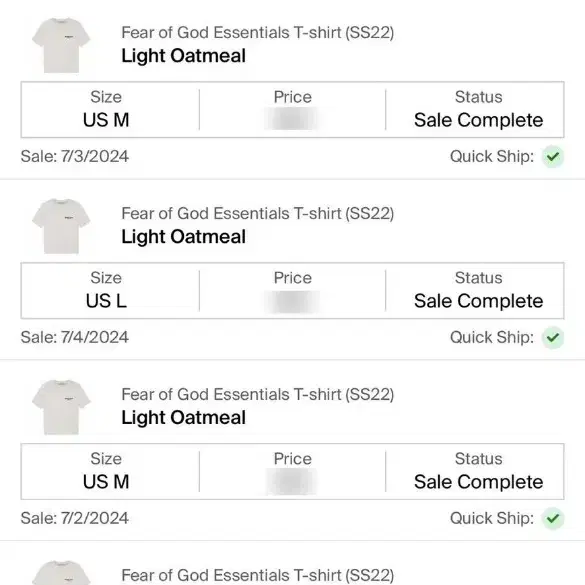Click the Sale: 7/2/2024 date text
The height and width of the screenshot is (585, 585).
pyautogui.click(x=75, y=518)
